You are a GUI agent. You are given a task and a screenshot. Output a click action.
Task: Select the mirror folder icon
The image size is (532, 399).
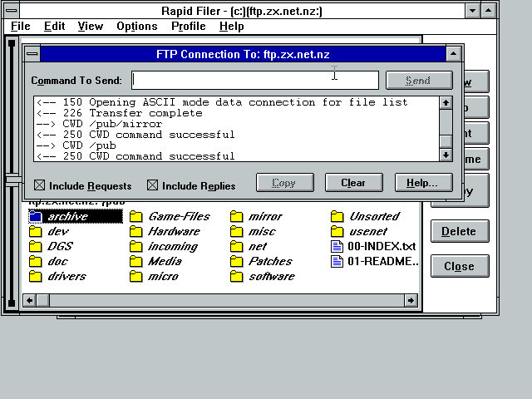237,217
